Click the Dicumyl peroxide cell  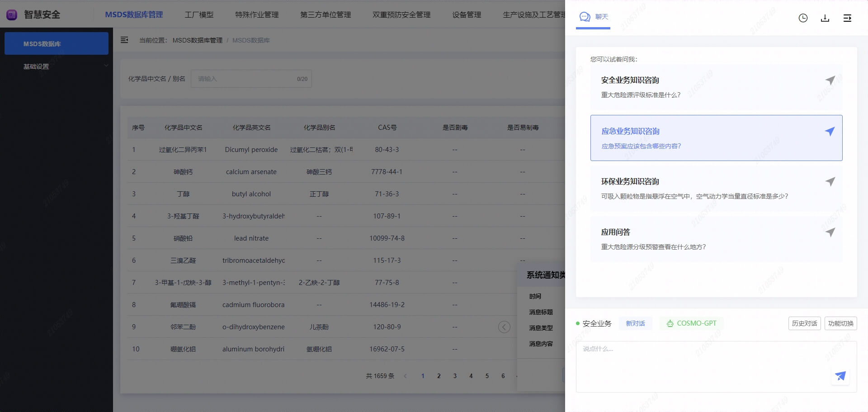coord(251,150)
